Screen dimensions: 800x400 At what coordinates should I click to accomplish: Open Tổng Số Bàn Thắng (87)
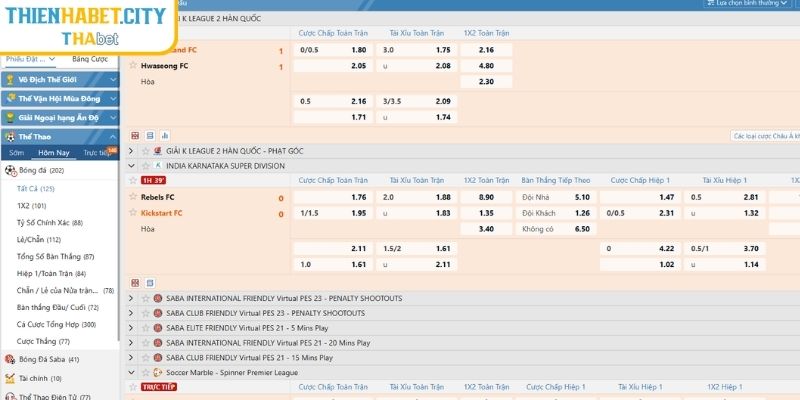coord(55,256)
